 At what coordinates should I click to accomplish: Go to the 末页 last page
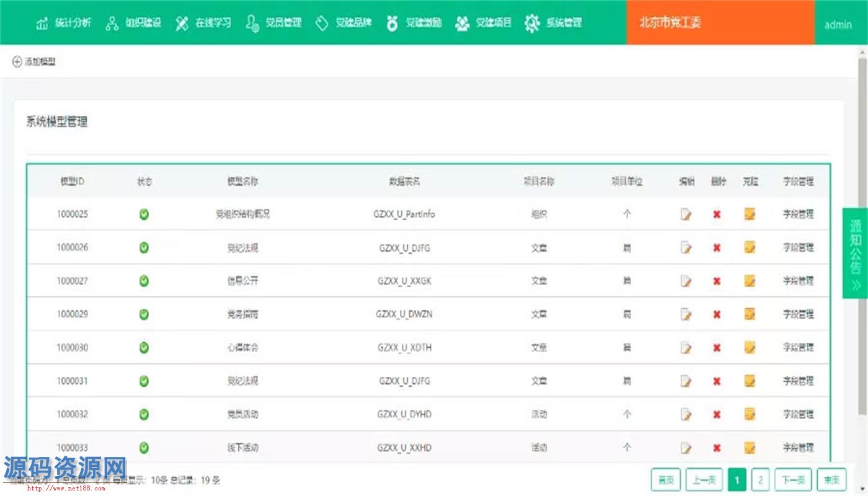832,480
